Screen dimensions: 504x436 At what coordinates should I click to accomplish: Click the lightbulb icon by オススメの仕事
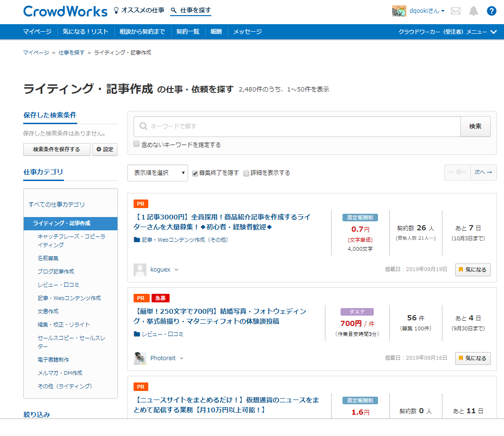117,10
